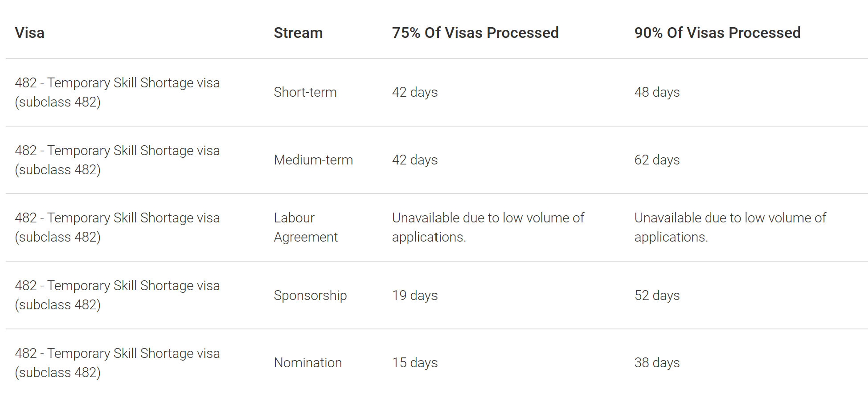
Task: Click the "Stream" column header
Action: [298, 33]
